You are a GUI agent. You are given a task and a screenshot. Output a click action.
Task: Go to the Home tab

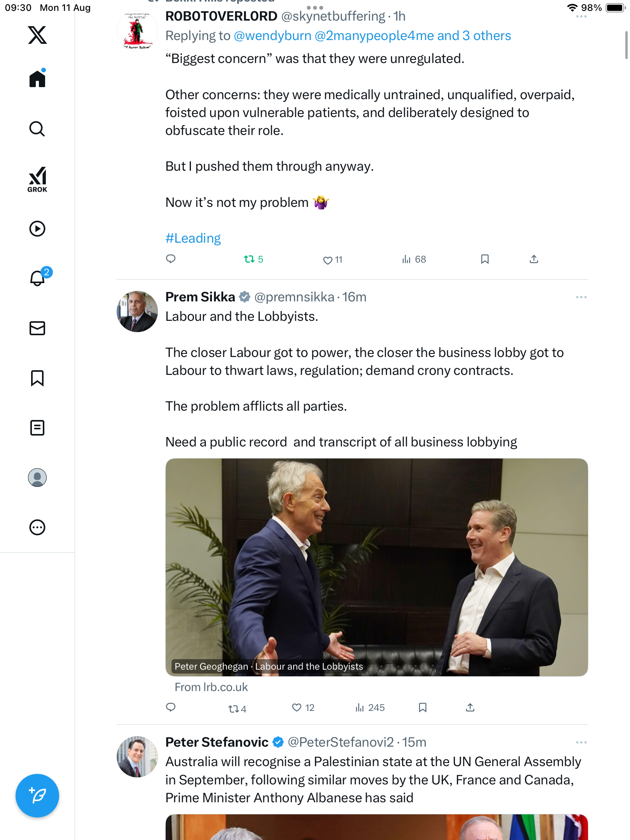coord(37,79)
